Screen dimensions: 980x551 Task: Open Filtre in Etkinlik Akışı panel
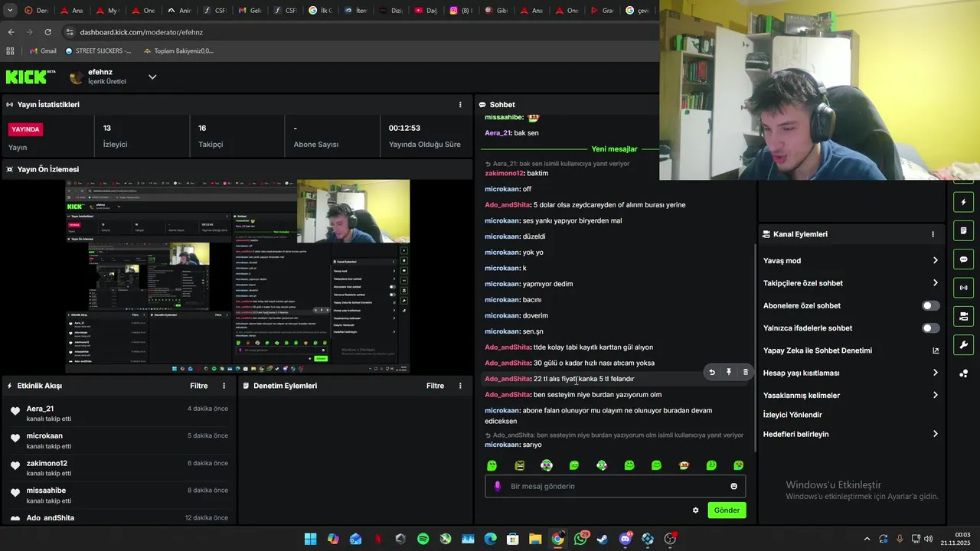point(199,386)
